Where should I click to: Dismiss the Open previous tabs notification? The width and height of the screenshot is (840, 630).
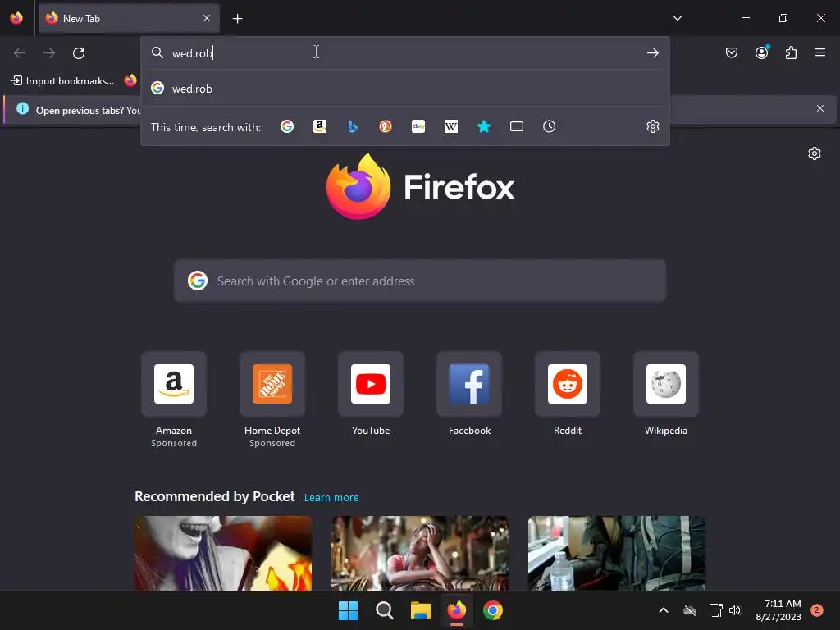tap(820, 109)
